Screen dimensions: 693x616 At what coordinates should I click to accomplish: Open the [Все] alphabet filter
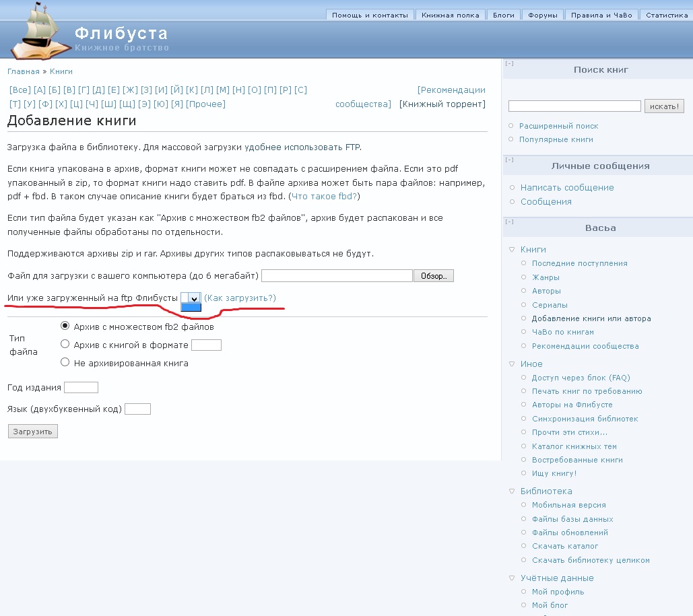click(20, 90)
